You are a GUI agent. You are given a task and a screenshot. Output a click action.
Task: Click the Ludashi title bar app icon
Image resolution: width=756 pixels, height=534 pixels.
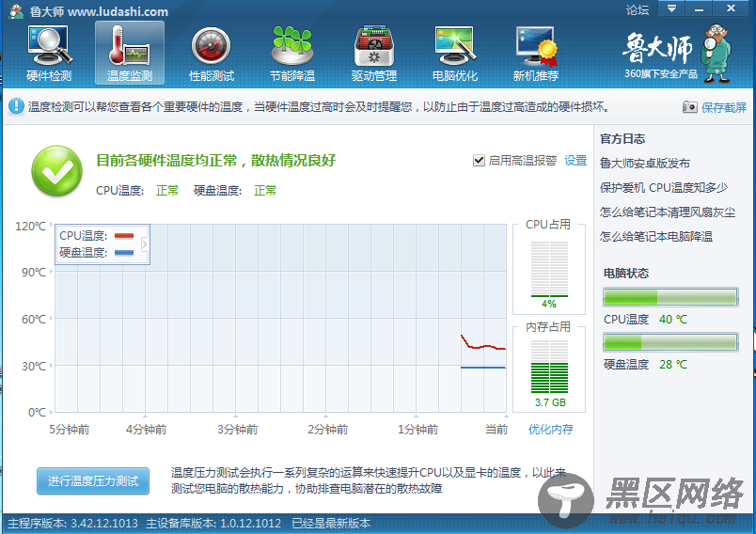16,11
